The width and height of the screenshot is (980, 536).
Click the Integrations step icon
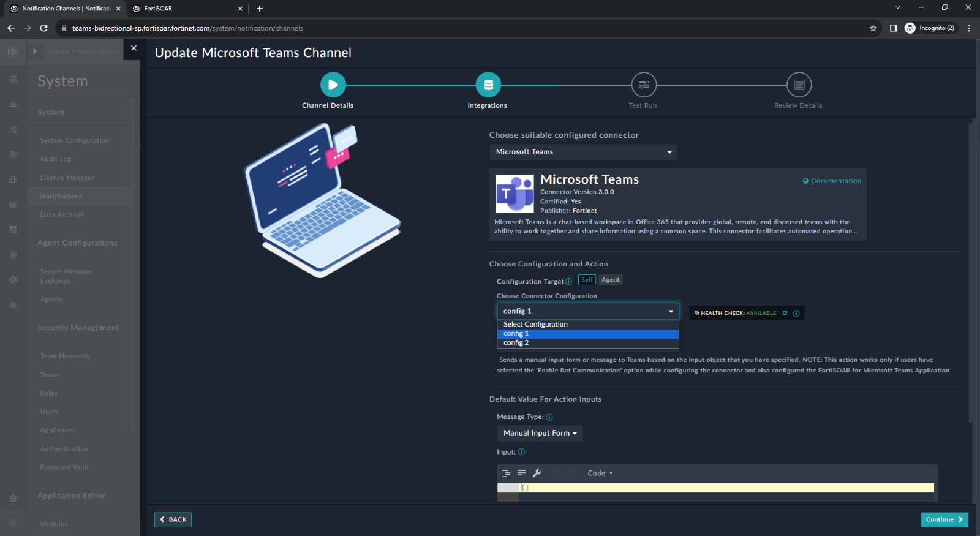coord(488,85)
